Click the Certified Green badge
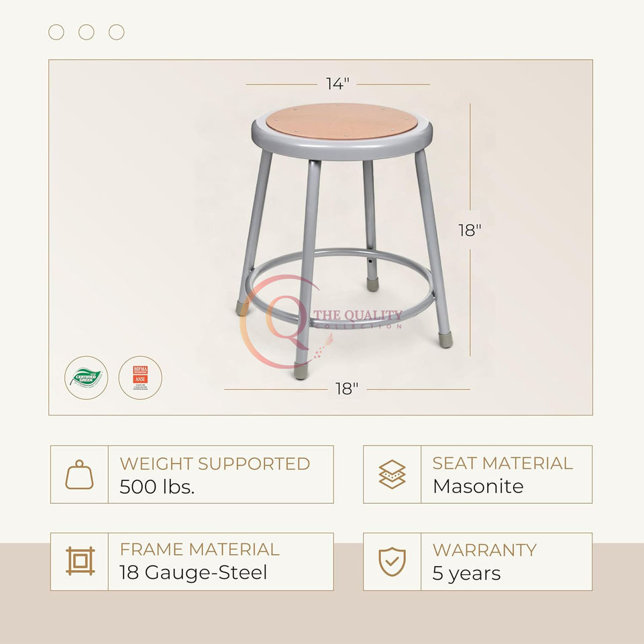The image size is (644, 644). 87,377
